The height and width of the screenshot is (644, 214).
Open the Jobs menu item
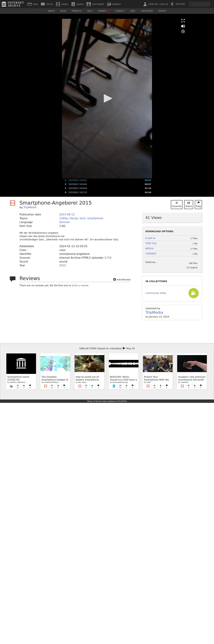pos(132,11)
